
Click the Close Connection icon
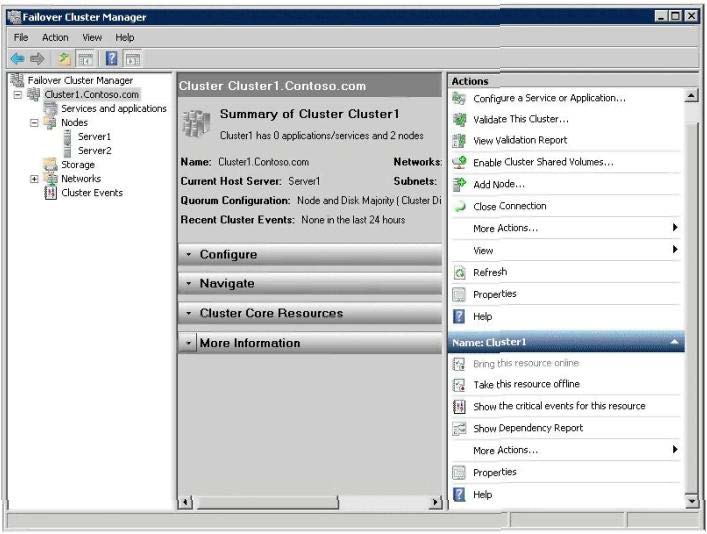[x=459, y=207]
